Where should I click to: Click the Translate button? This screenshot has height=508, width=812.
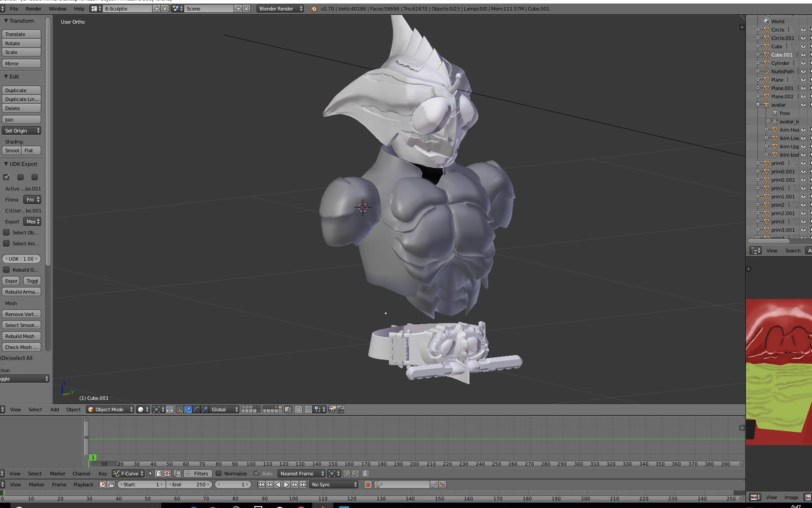21,34
